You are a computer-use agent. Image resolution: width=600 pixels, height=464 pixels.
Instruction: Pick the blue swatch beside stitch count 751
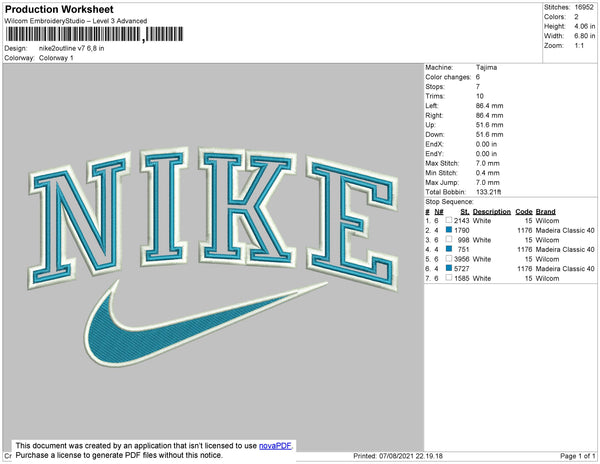[449, 249]
